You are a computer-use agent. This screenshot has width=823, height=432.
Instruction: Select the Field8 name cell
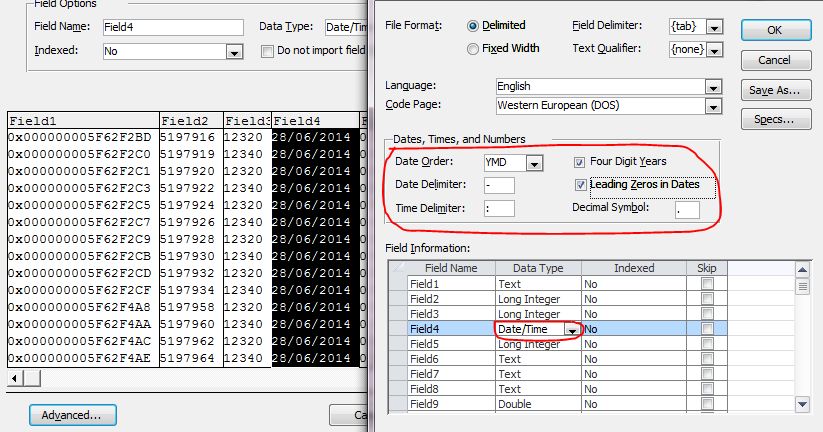451,389
